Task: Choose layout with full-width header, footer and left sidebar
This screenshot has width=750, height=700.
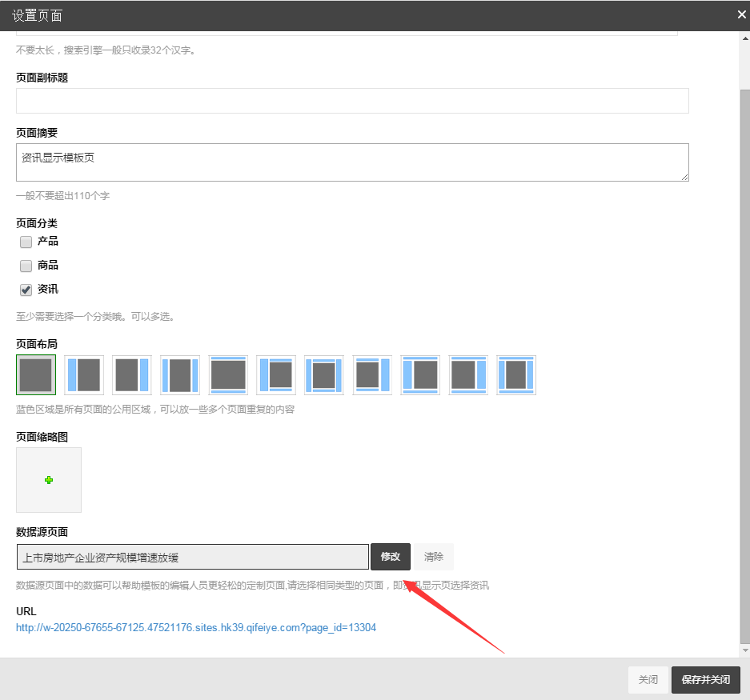Action: 420,375
